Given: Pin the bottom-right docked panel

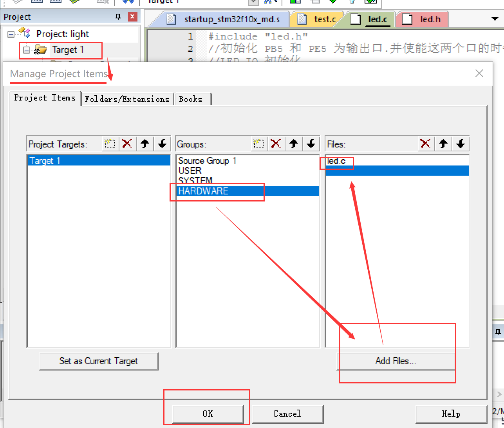Looking at the screenshot, I should coord(498,332).
